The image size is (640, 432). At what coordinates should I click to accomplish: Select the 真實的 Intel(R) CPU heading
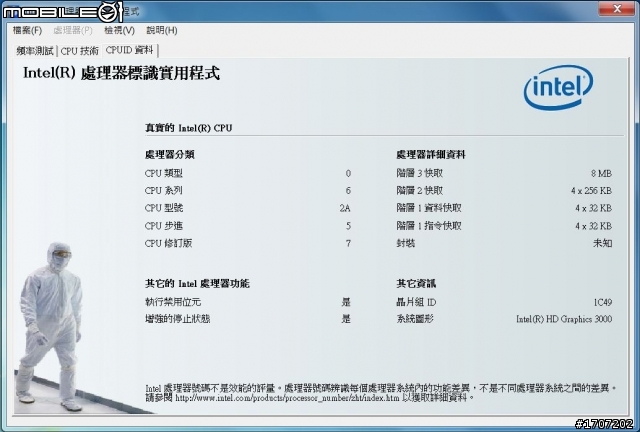(x=189, y=128)
